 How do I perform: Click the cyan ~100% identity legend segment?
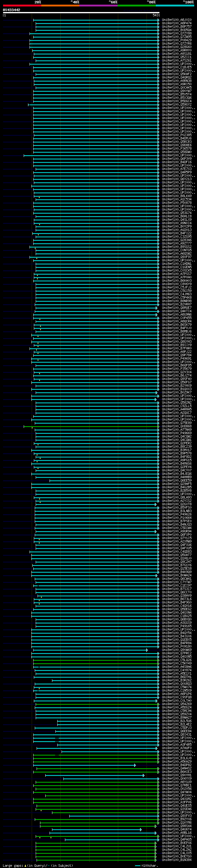pos(175,6)
